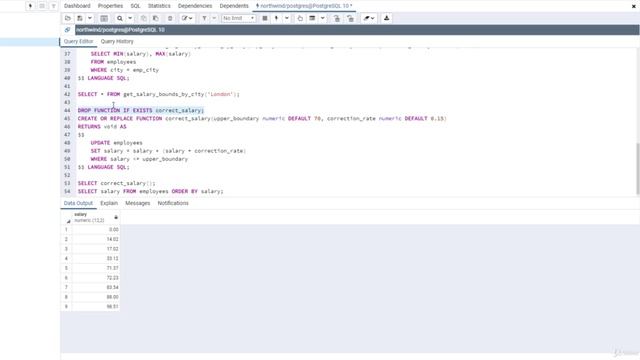The height and width of the screenshot is (360, 640).
Task: Select result row number 5
Action: tap(66, 268)
